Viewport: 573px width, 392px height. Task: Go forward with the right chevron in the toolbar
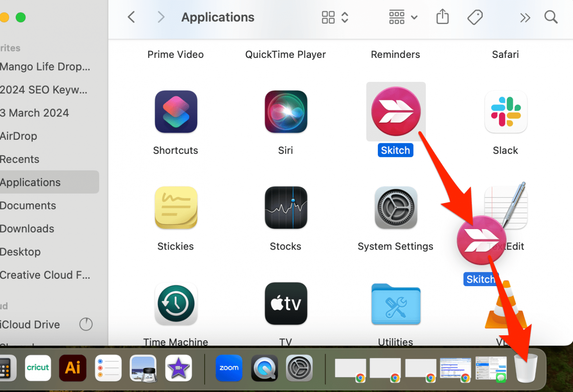(161, 17)
